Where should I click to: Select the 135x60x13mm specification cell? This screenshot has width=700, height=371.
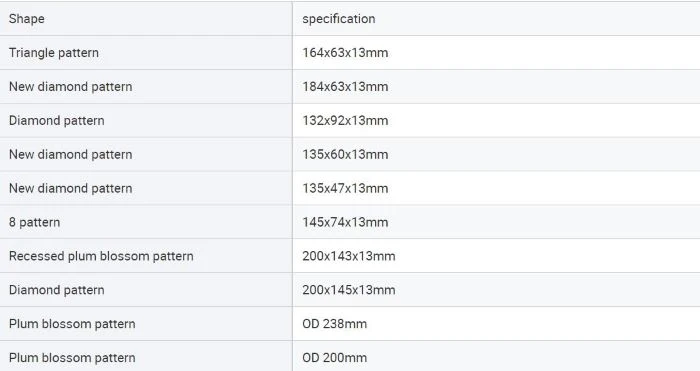point(496,154)
